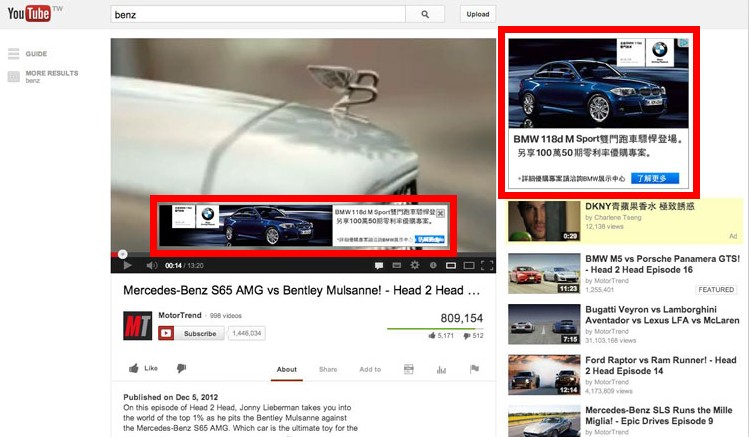Click the view count 809,154
Screen dimensions: 749x437
(461, 318)
